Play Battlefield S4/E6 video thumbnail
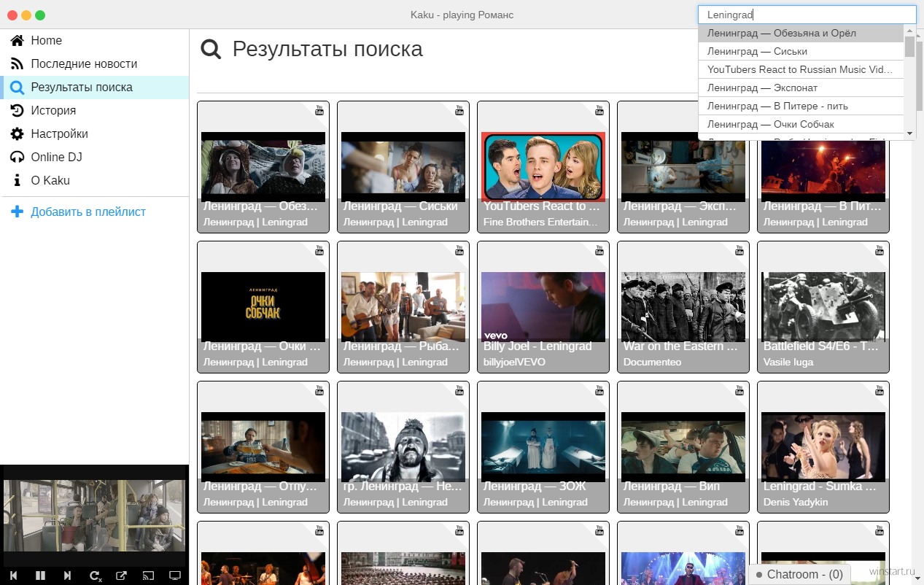Viewport: 924px width, 585px height. [x=823, y=306]
